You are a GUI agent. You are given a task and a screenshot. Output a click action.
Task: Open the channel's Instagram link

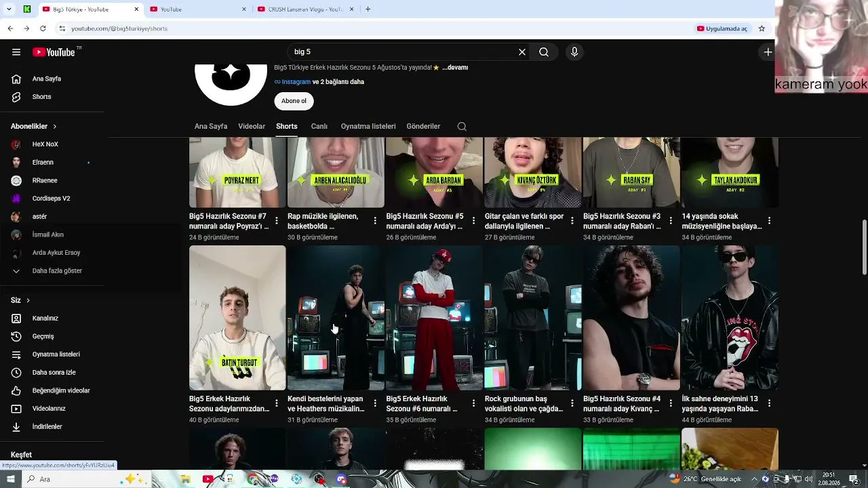click(x=296, y=82)
